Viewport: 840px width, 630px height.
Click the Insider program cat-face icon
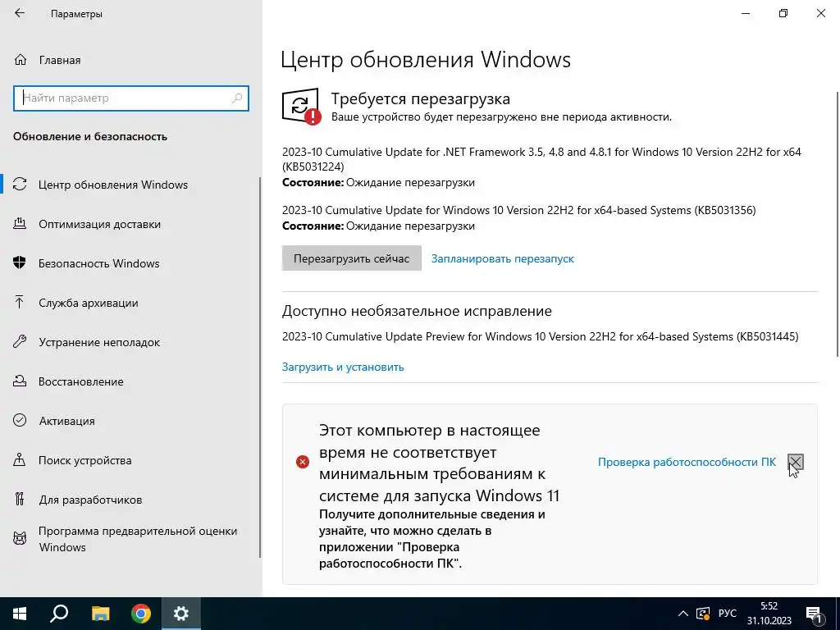(20, 538)
